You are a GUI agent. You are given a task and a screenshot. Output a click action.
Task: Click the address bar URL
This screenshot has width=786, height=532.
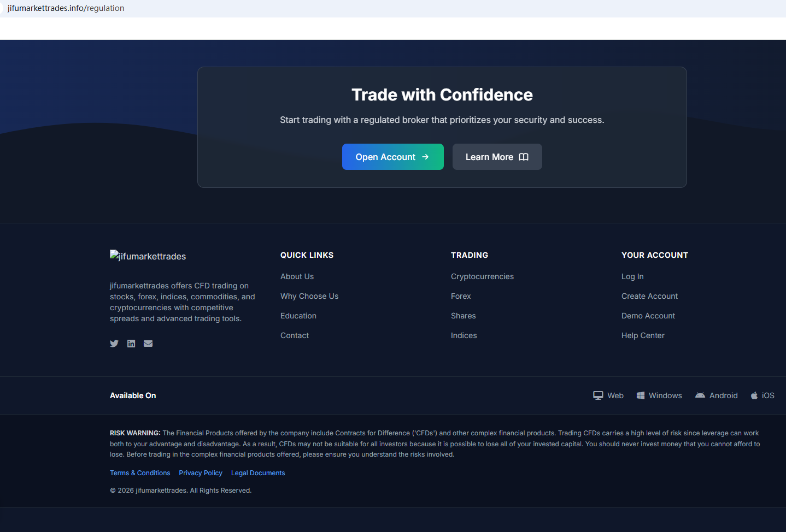click(x=66, y=8)
